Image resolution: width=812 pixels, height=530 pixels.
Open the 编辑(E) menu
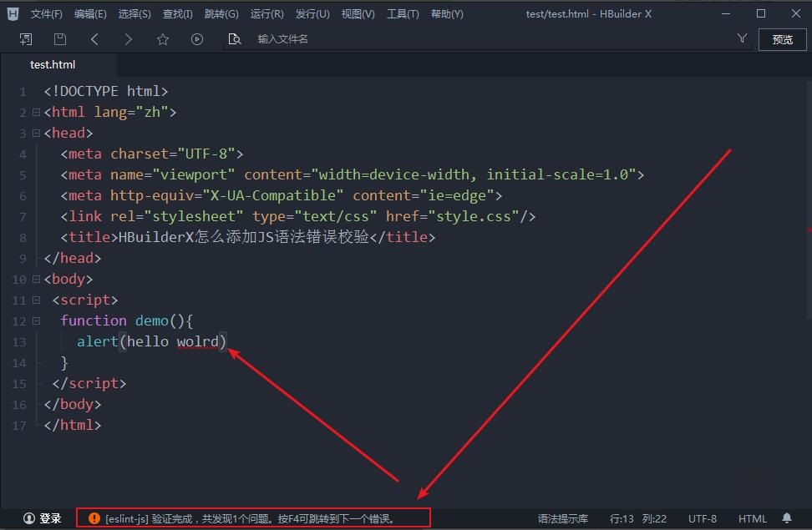click(x=90, y=14)
